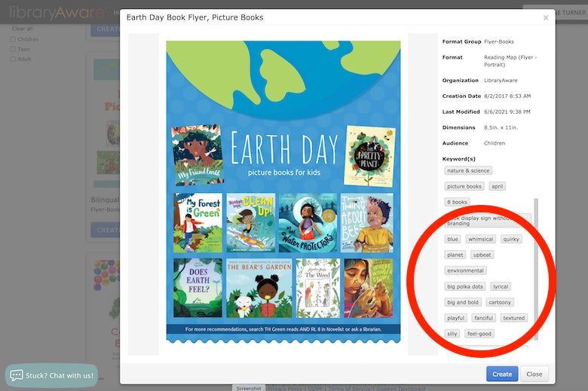Click the Creation Date value 8/2/2017 8:53 AM
This screenshot has height=391, width=588.
click(507, 96)
